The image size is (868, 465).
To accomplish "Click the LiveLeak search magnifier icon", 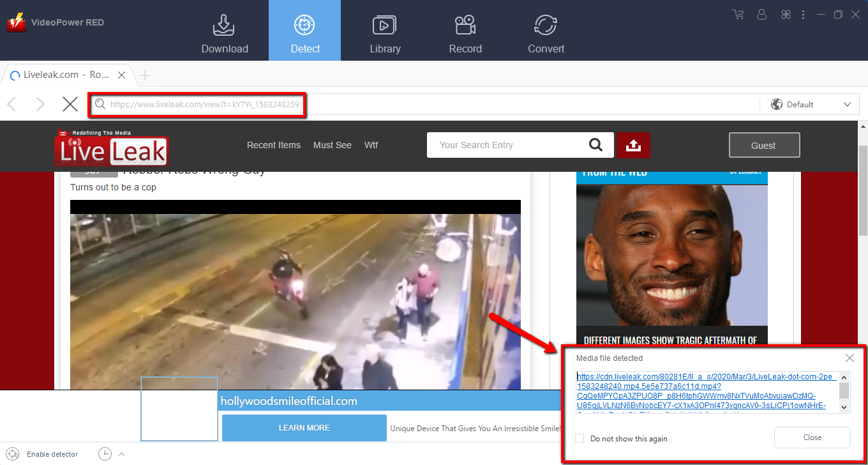I will (x=595, y=145).
